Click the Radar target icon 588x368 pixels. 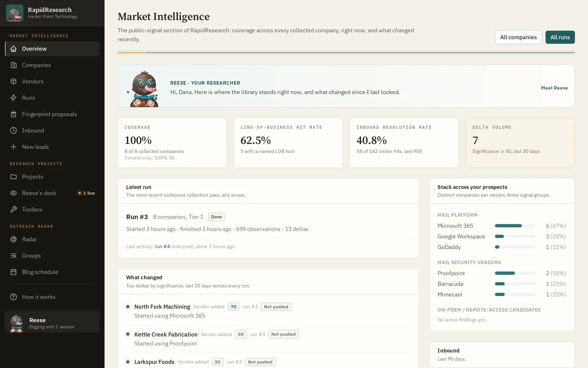(x=13, y=239)
